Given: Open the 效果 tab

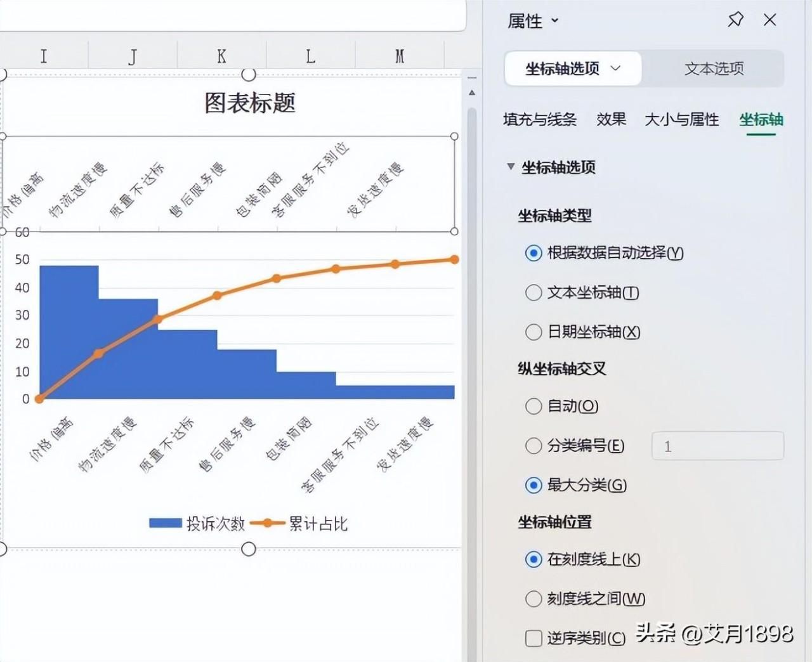Looking at the screenshot, I should tap(611, 119).
